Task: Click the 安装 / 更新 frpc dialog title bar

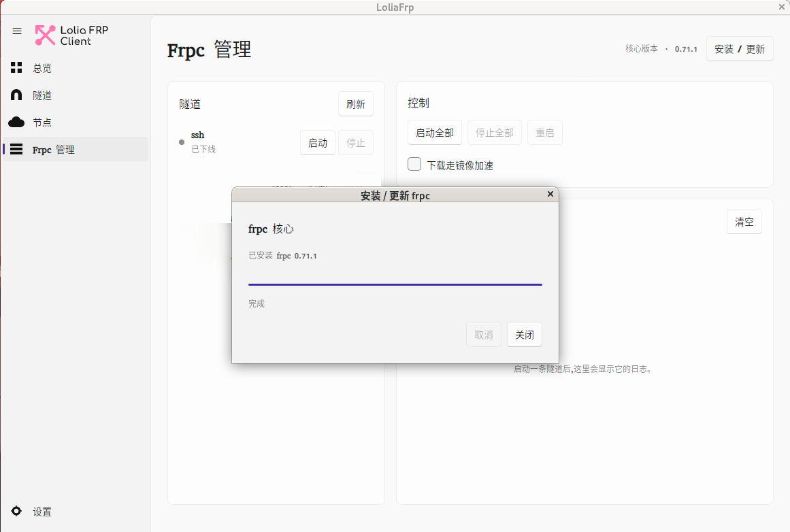Action: tap(395, 195)
